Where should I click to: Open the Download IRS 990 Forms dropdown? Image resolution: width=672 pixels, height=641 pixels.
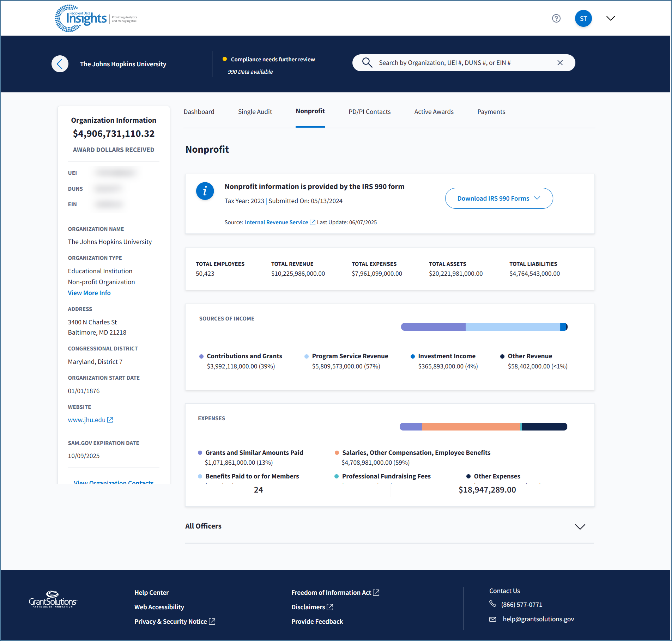coord(499,199)
